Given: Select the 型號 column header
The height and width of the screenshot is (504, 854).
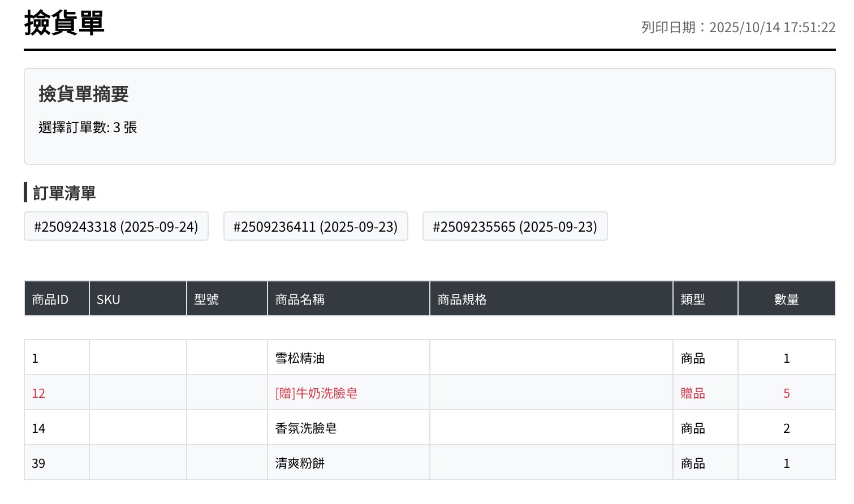Looking at the screenshot, I should [206, 299].
